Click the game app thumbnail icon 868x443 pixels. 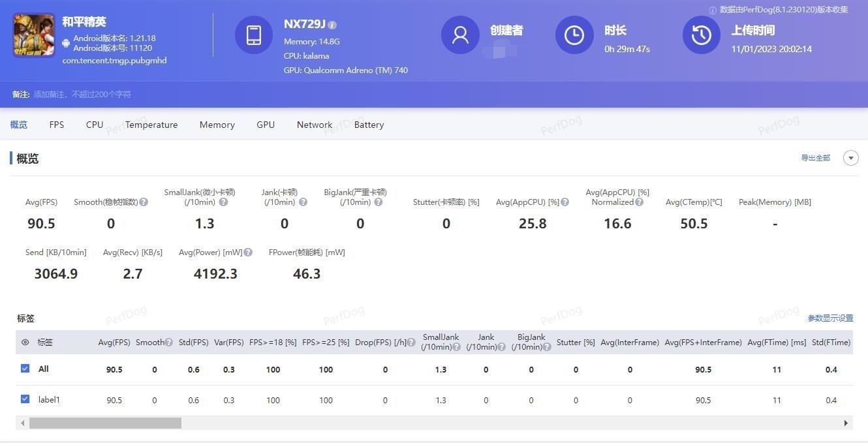[34, 35]
